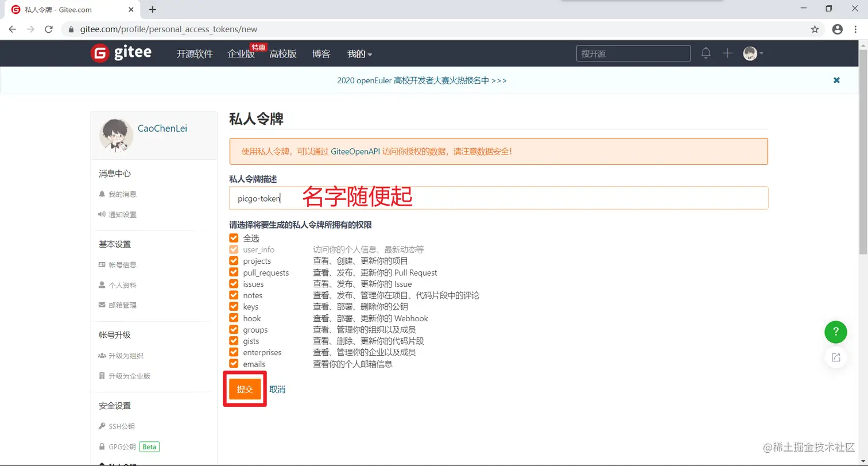Uncheck the groups permission

pyautogui.click(x=234, y=330)
